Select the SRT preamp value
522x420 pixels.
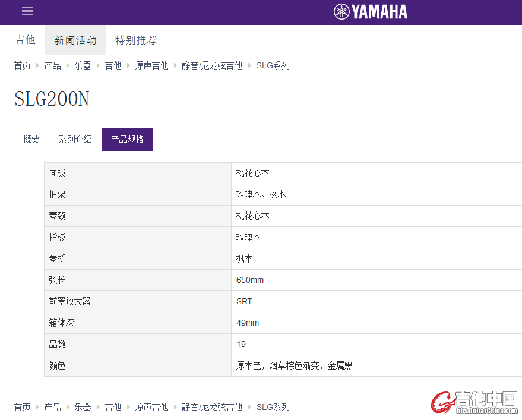(244, 301)
